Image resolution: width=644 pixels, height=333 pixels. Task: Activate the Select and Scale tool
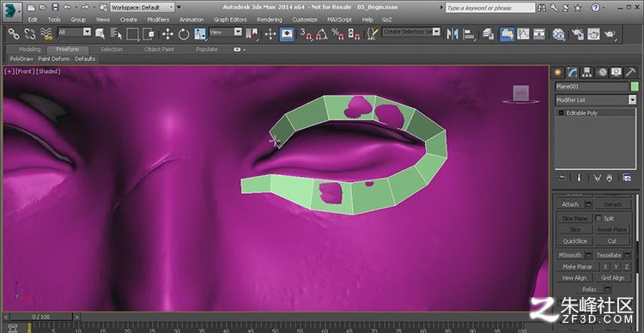tap(200, 34)
